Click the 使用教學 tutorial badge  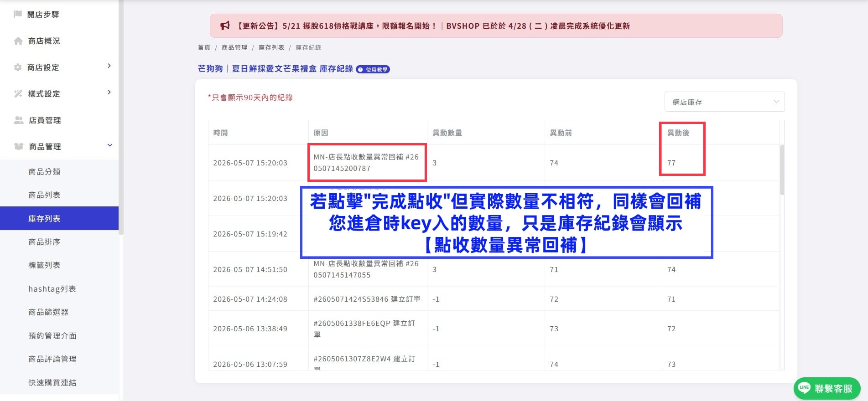(x=373, y=70)
